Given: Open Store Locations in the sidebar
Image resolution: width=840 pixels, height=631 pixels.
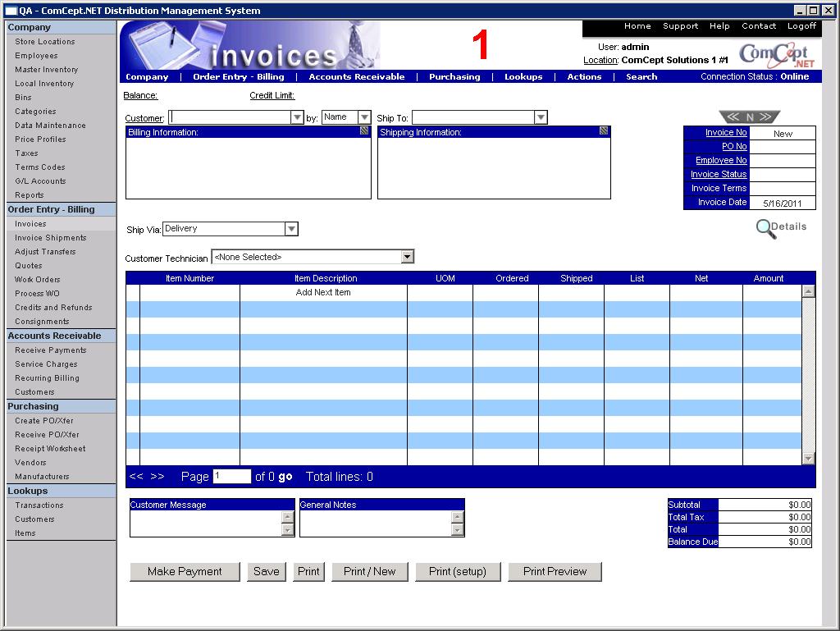Looking at the screenshot, I should coord(45,41).
